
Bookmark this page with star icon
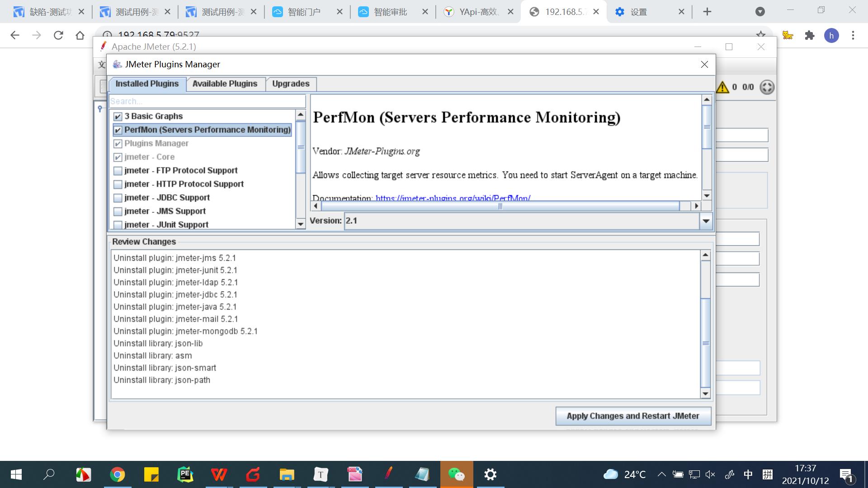pyautogui.click(x=761, y=34)
